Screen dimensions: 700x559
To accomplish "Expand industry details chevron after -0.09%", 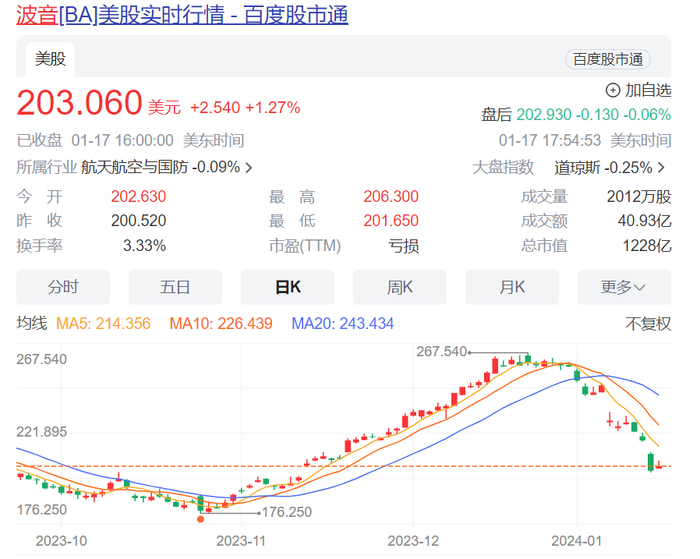I will pyautogui.click(x=249, y=168).
